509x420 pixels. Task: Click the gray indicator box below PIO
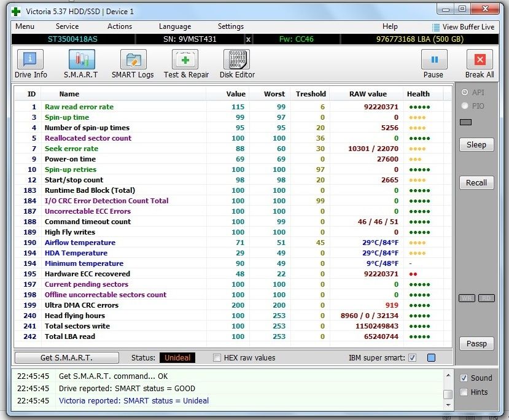click(x=465, y=122)
